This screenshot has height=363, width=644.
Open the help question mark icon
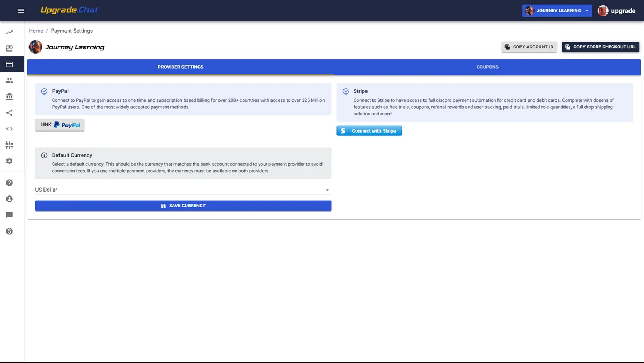click(x=9, y=183)
